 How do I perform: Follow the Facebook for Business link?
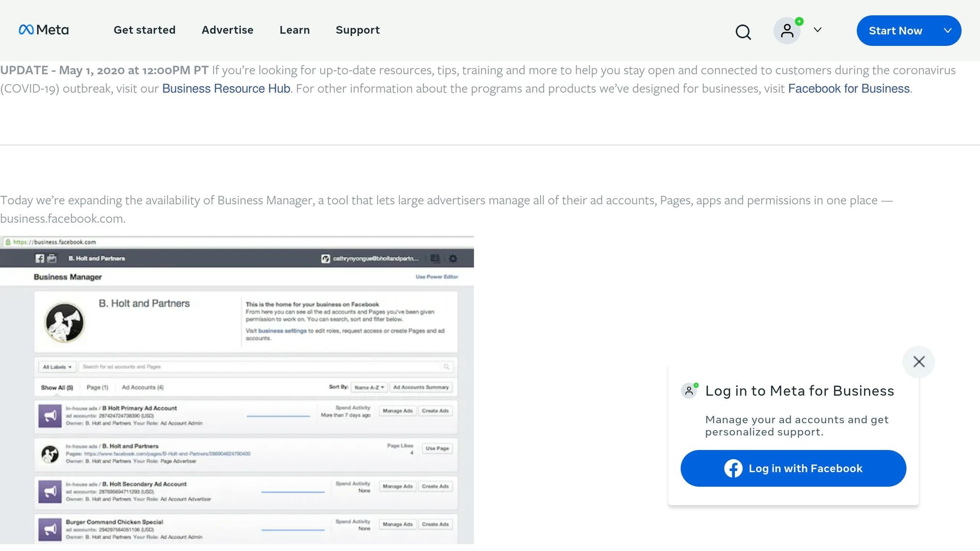(849, 88)
